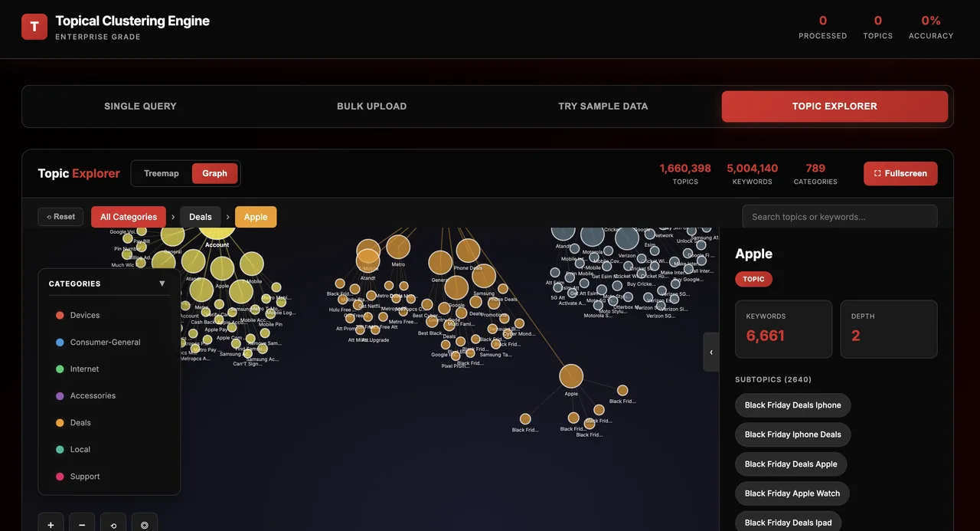Screen dimensions: 980x531
Task: Click the red T app logo
Action: [x=34, y=27]
